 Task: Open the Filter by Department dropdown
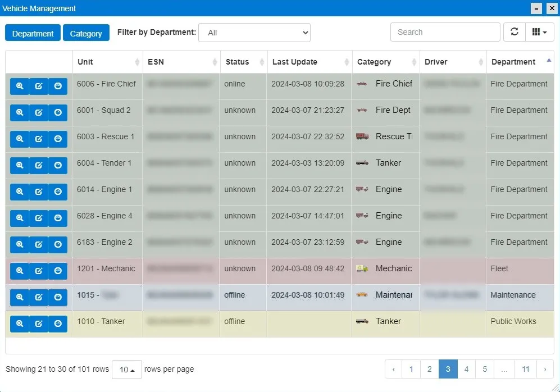(x=254, y=33)
